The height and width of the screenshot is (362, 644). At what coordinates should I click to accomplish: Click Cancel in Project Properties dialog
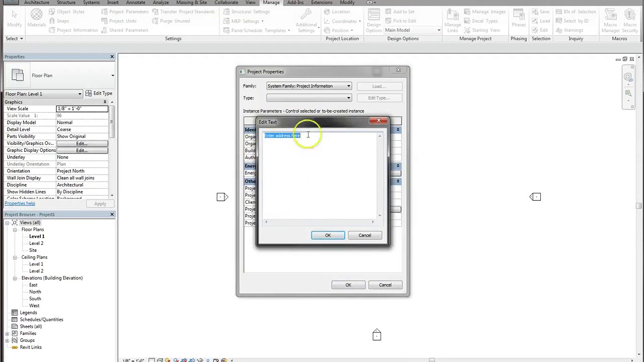(385, 285)
